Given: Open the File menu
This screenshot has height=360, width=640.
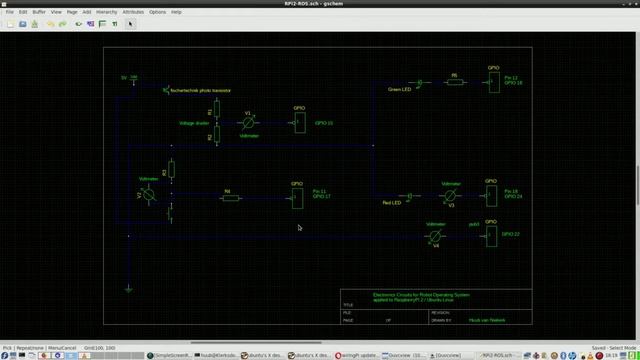Looking at the screenshot, I should pos(9,12).
